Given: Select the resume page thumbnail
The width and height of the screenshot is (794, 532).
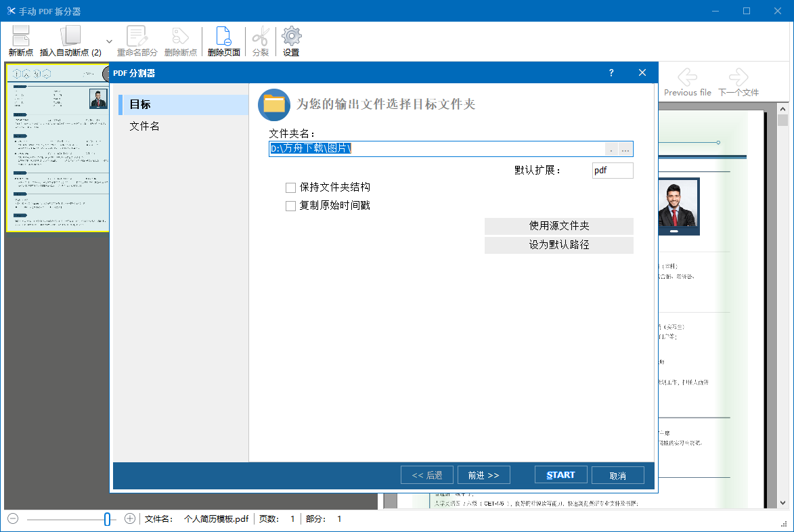Looking at the screenshot, I should click(x=58, y=148).
